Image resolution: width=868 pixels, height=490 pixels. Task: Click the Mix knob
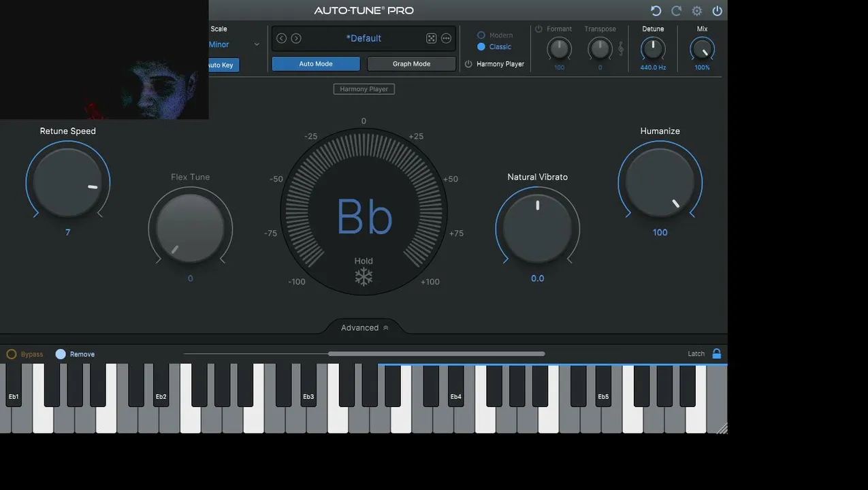(702, 49)
